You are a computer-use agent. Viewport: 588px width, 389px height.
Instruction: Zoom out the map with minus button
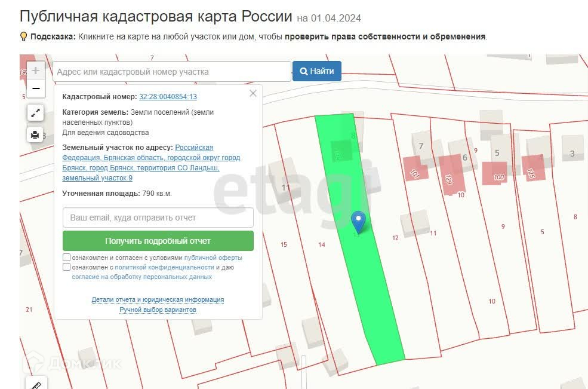pos(36,89)
